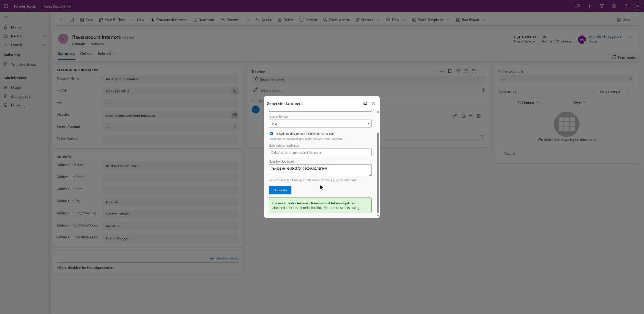The image size is (644, 314).
Task: Delete the timeline note with trash icon
Action: 479,116
